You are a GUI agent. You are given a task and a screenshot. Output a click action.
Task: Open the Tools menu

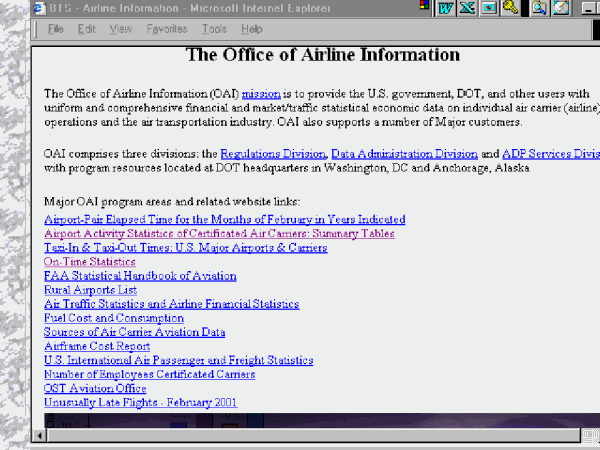click(213, 30)
